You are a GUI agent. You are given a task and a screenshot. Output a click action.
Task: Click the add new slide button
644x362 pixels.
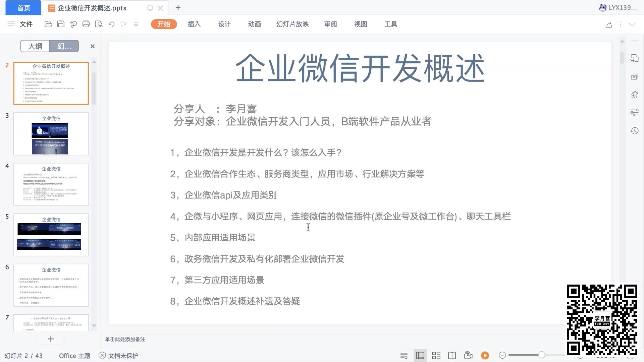pos(51,339)
